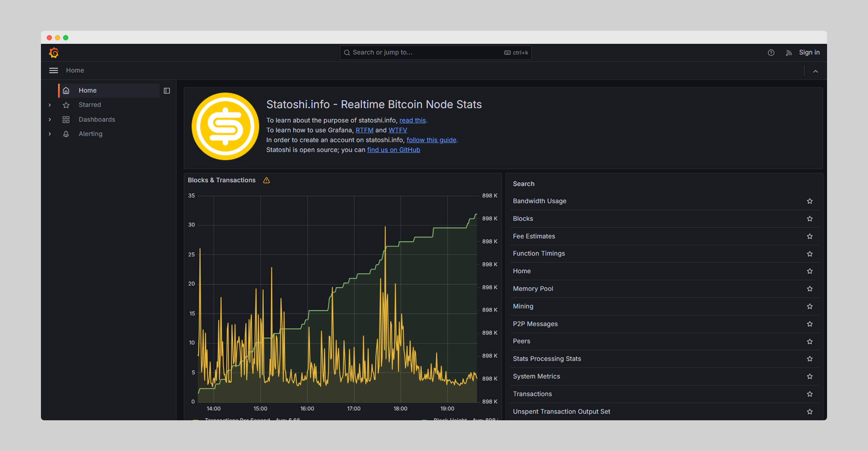Star the P2P Messages dashboard
Viewport: 868px width, 451px height.
(809, 324)
